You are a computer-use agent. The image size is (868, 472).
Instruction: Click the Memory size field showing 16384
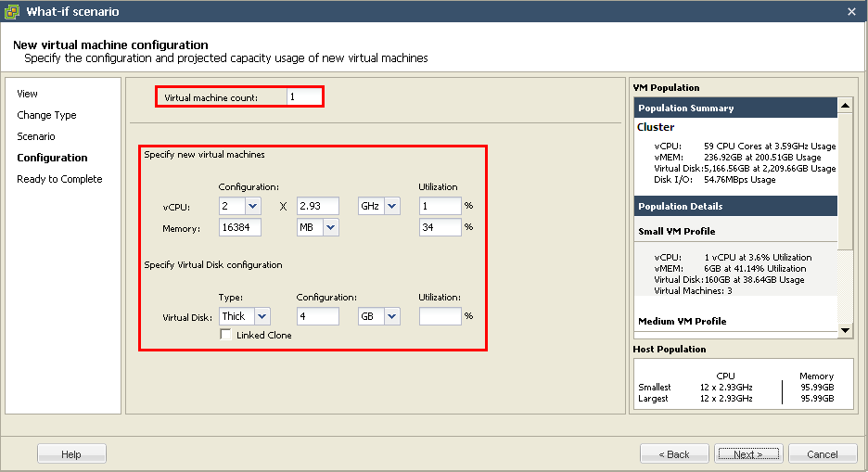(239, 227)
